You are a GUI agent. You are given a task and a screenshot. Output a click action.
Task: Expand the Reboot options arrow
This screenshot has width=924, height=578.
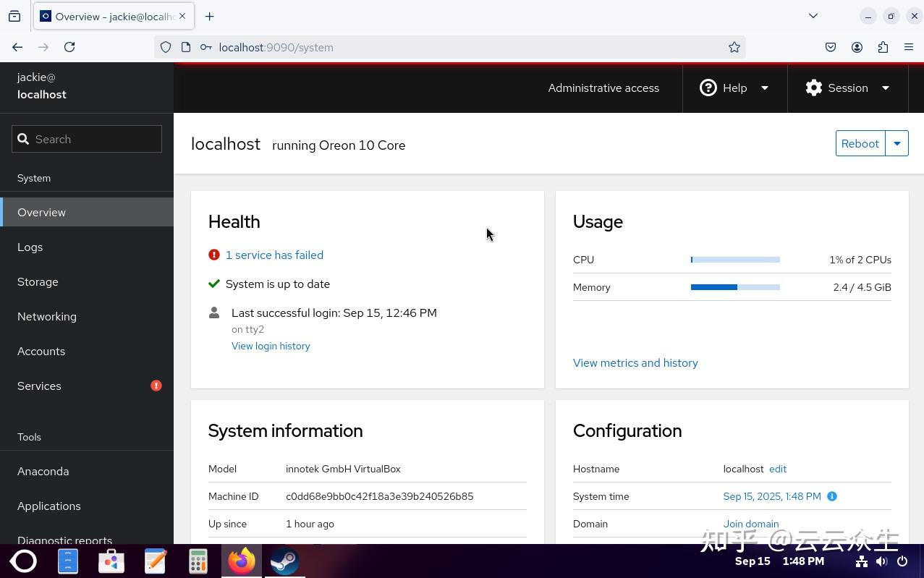(897, 143)
